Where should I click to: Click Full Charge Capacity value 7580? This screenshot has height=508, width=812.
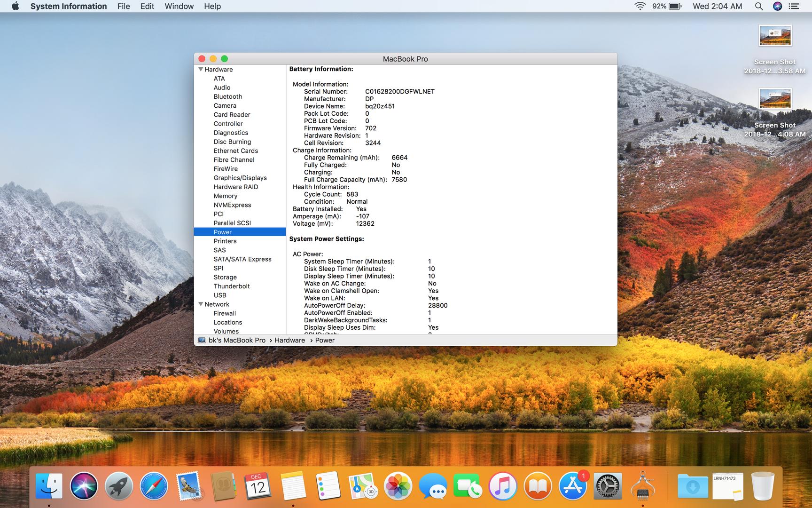(x=399, y=180)
